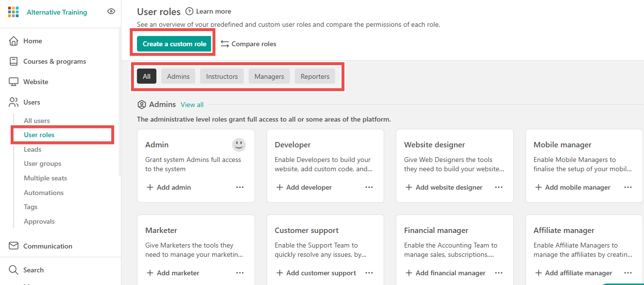Open Leads in sidebar
The image size is (644, 285).
(33, 149)
